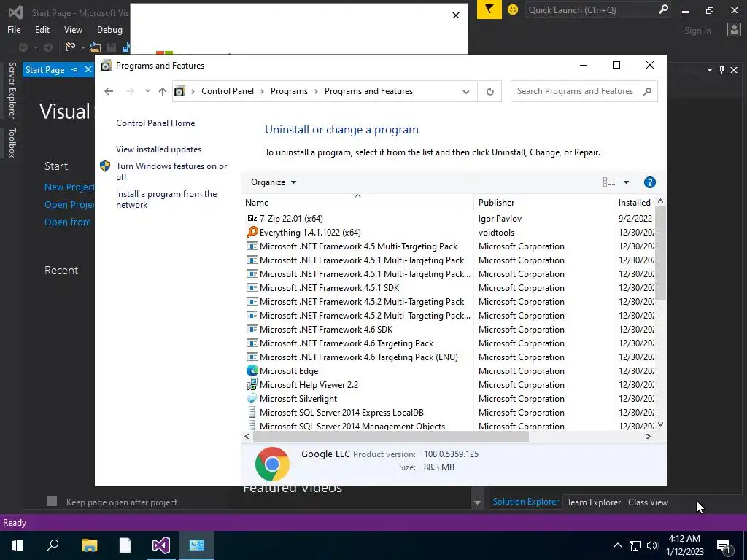Viewport: 747px width, 560px height.
Task: Switch to the Class View tab
Action: tap(648, 502)
